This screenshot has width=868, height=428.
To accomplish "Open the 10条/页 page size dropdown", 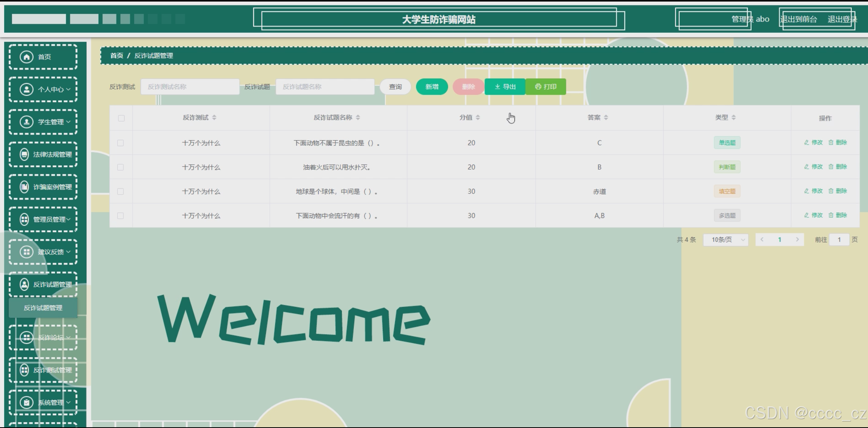I will pyautogui.click(x=725, y=240).
